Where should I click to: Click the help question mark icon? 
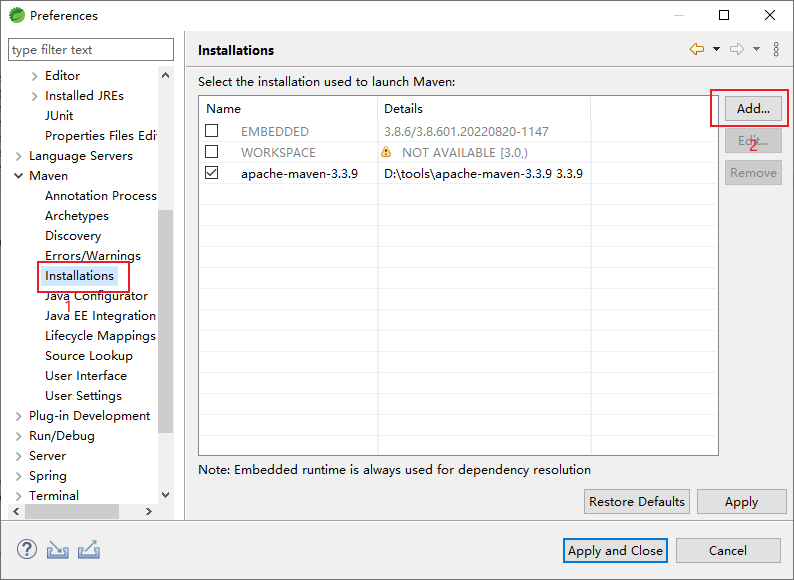pos(27,549)
